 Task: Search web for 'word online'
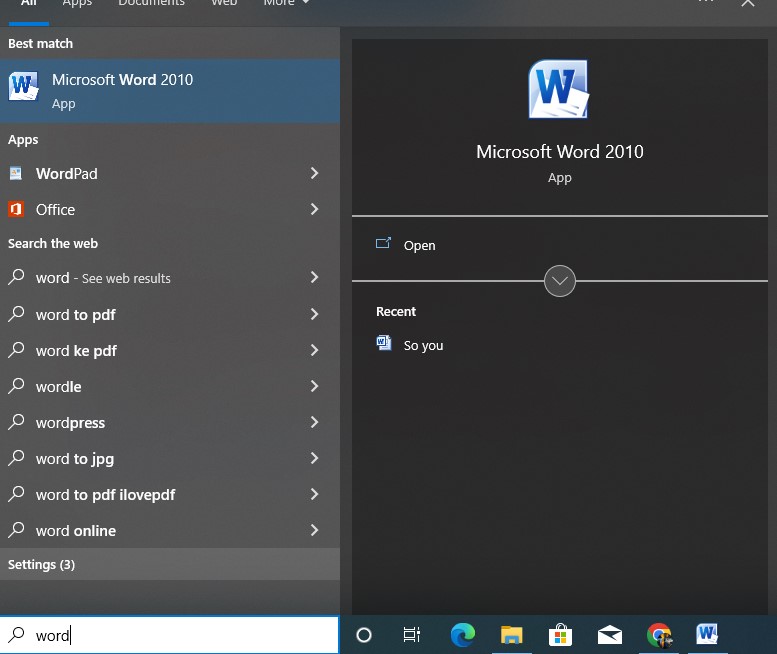pos(169,530)
